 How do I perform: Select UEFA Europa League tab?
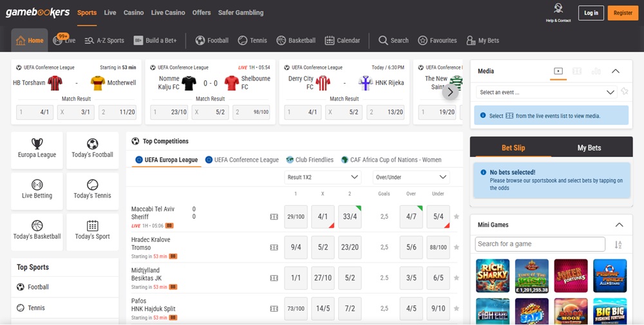pyautogui.click(x=166, y=160)
